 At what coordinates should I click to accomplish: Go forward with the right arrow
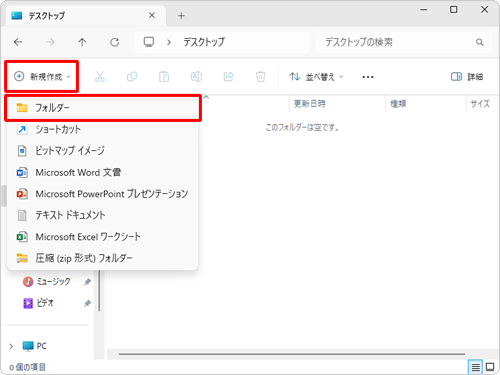coord(50,42)
